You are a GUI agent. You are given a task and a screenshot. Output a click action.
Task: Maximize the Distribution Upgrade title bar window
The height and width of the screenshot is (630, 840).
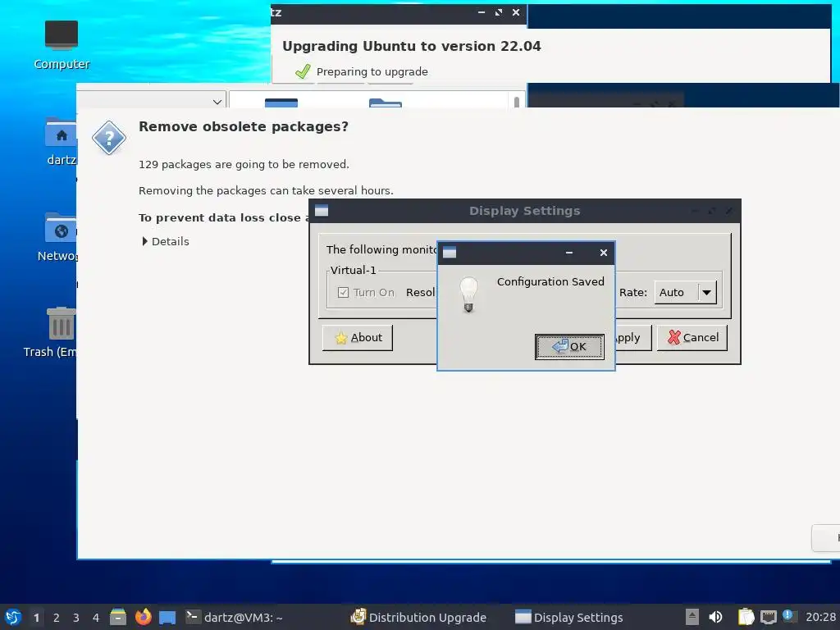coord(499,12)
